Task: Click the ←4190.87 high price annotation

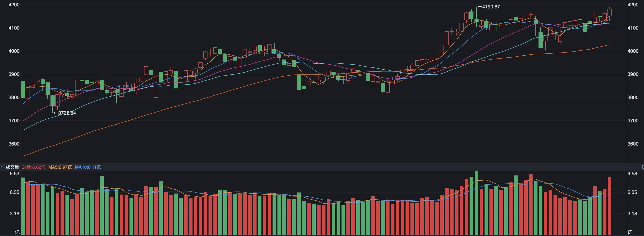Action: 489,7
